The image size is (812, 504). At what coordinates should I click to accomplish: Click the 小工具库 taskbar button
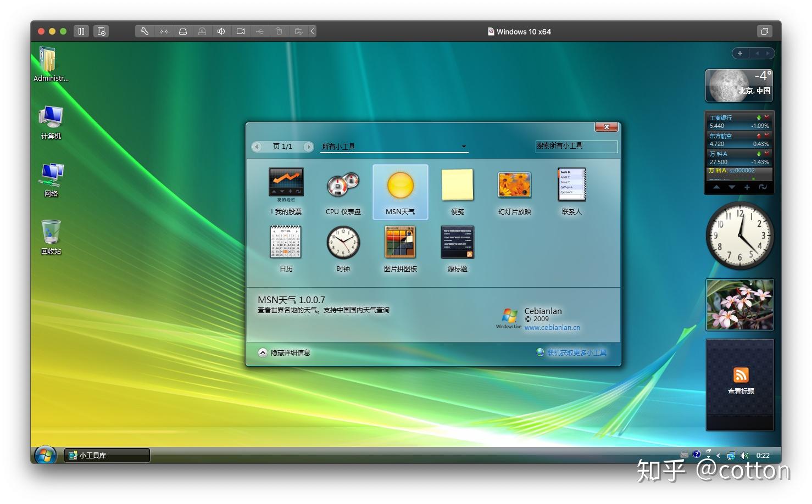tap(107, 455)
